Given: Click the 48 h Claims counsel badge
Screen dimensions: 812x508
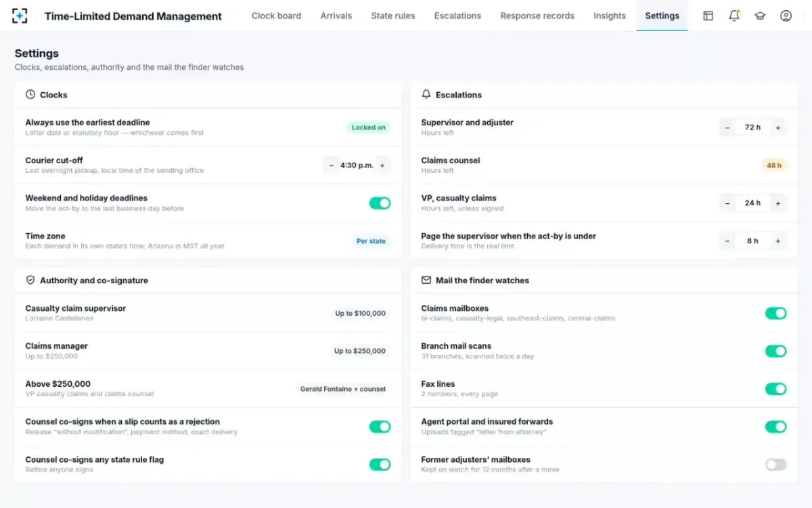Looking at the screenshot, I should (774, 165).
